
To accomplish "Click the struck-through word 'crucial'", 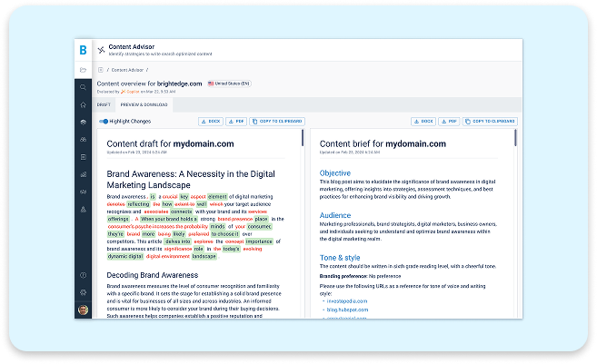I will [x=170, y=197].
